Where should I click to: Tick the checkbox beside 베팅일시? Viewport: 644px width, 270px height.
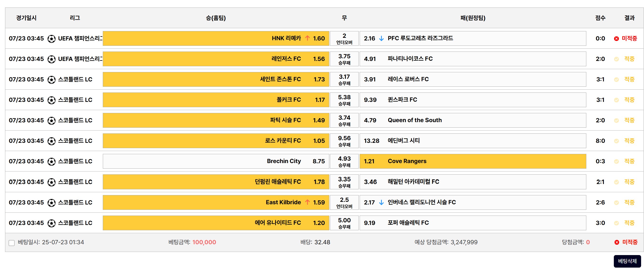(x=12, y=243)
